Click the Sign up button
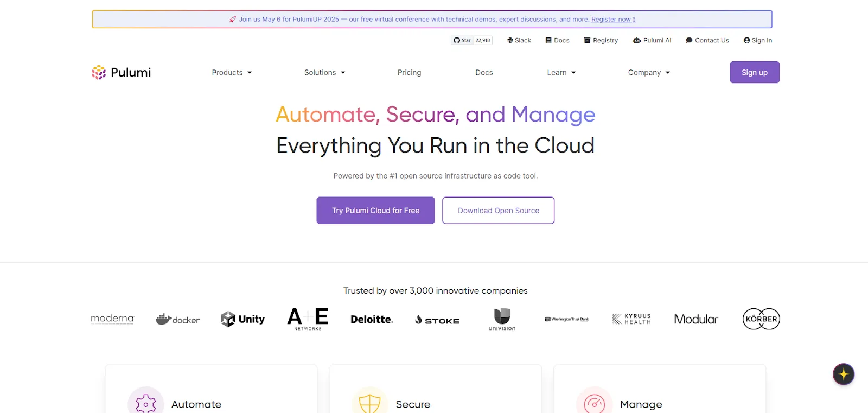Screen dimensions: 868x413 (x=755, y=72)
